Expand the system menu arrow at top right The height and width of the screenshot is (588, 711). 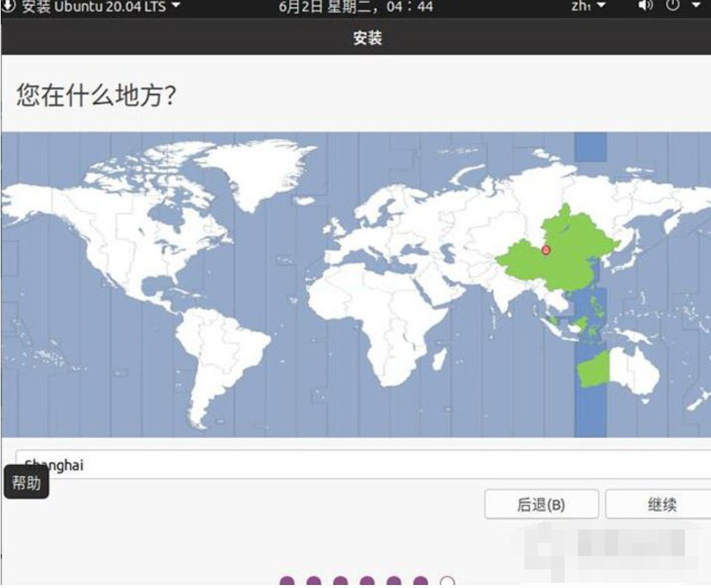696,7
